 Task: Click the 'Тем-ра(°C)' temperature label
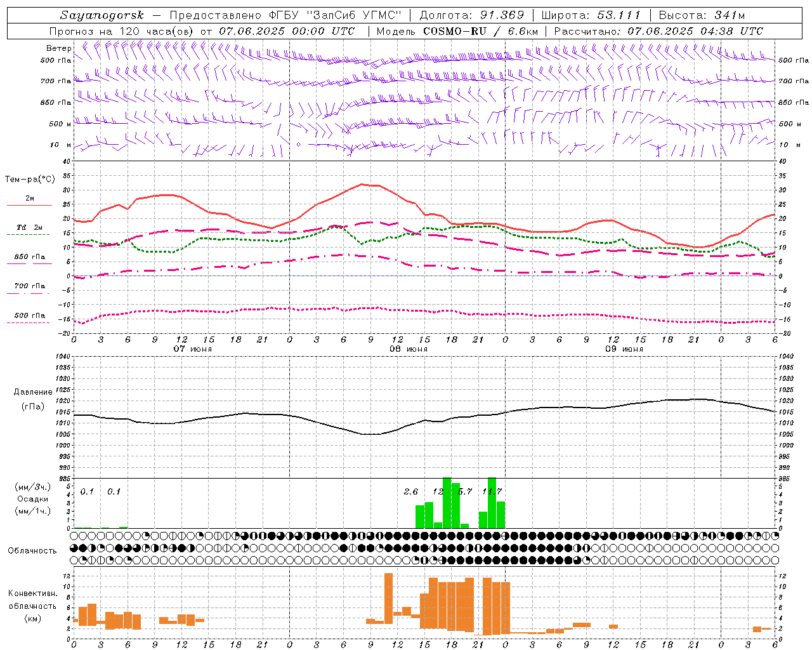[30, 180]
